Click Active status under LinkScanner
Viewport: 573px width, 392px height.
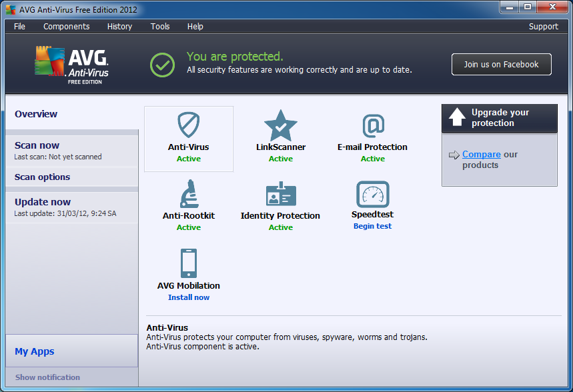[281, 159]
